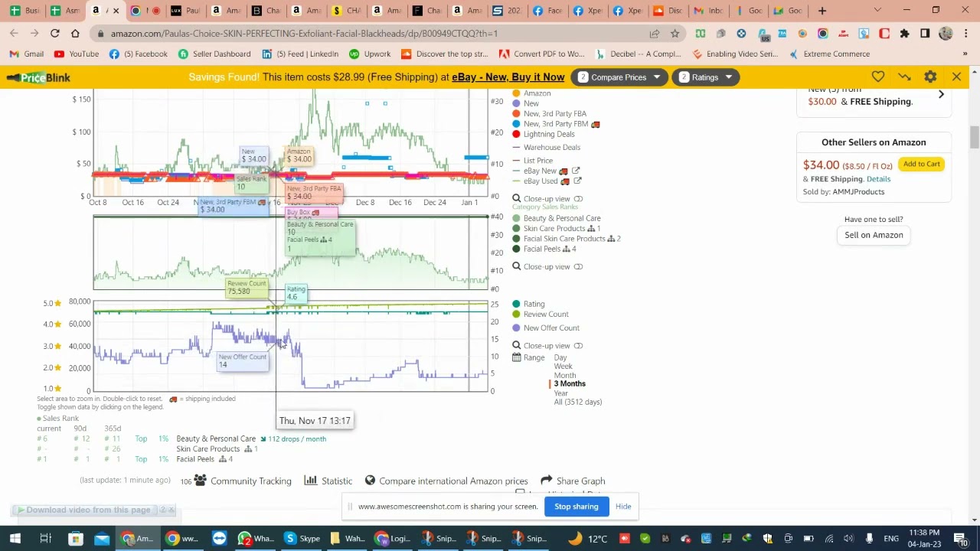View PriceBlink price history trend icon
Screen dimensions: 980x551
pos(904,77)
